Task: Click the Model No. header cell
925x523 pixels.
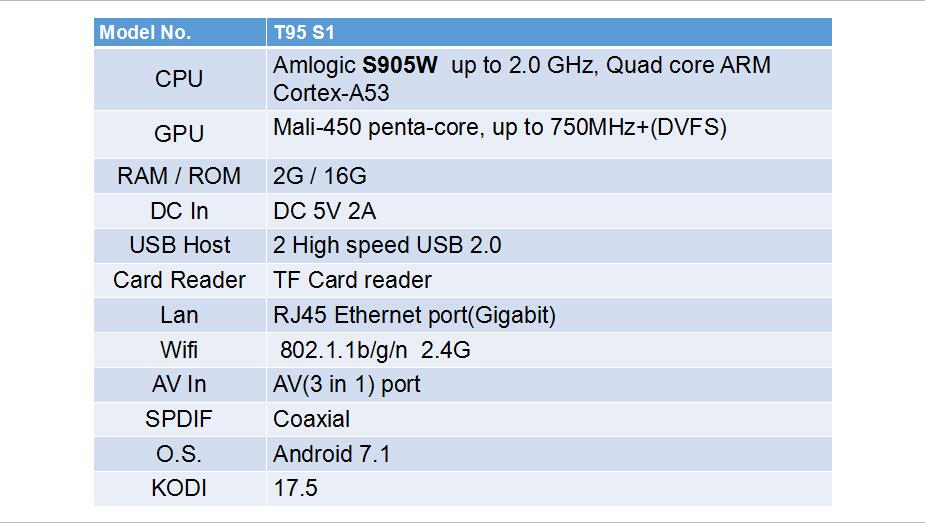Action: 180,32
